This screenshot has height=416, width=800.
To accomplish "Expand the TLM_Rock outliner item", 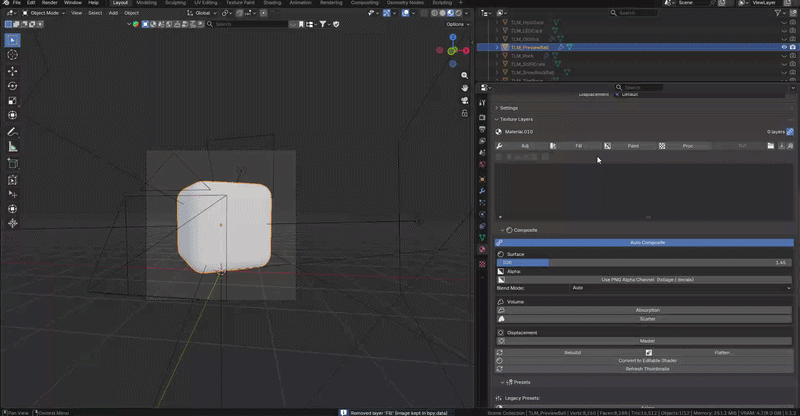I will (497, 56).
